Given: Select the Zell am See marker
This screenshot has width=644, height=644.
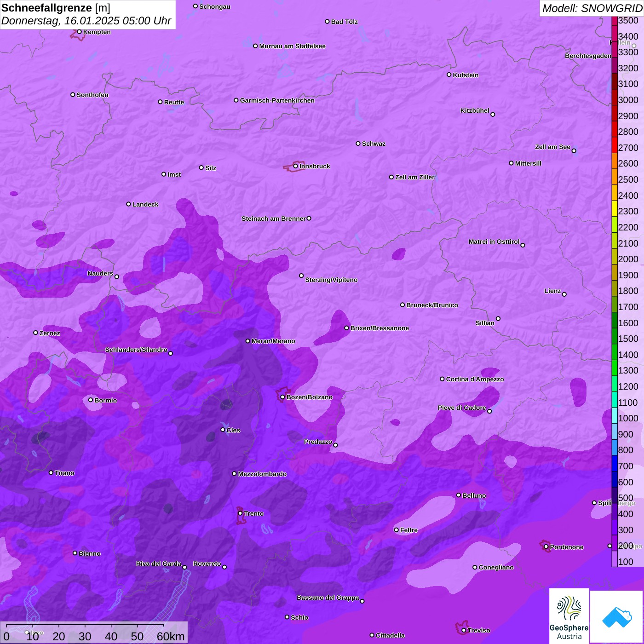Looking at the screenshot, I should (574, 151).
